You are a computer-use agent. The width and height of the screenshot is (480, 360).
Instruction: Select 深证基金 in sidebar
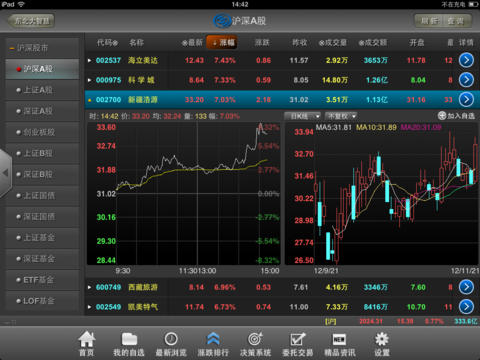[x=42, y=259]
